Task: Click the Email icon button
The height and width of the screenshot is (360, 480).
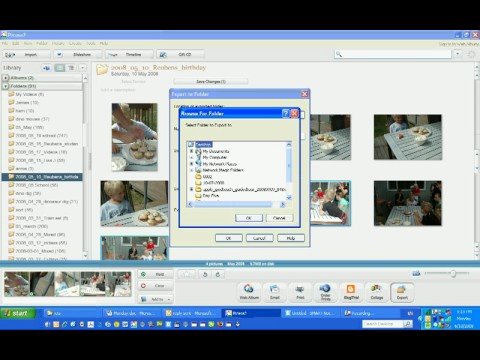Action: (275, 292)
